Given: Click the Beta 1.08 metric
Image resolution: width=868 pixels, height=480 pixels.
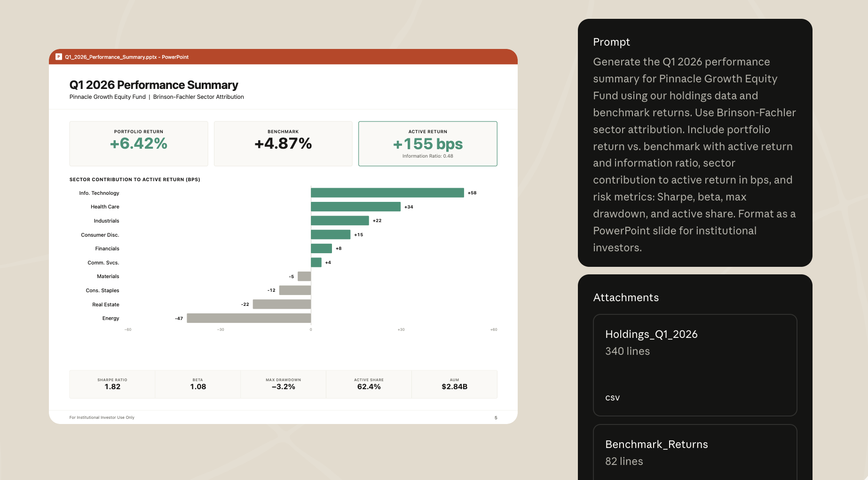Looking at the screenshot, I should [x=198, y=384].
